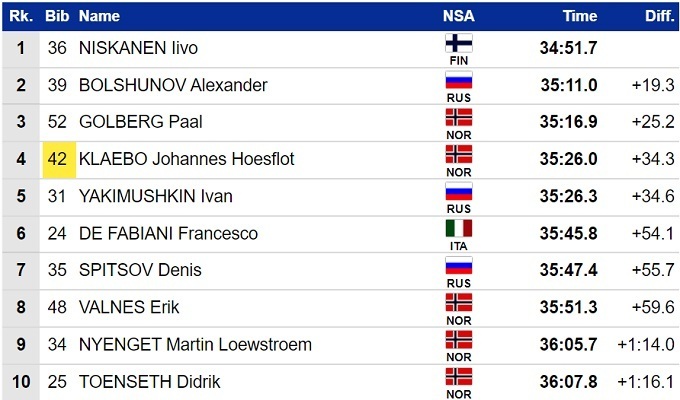Open KLAEBO Johannes Hoesflot profile
The height and width of the screenshot is (400, 680).
coord(186,159)
